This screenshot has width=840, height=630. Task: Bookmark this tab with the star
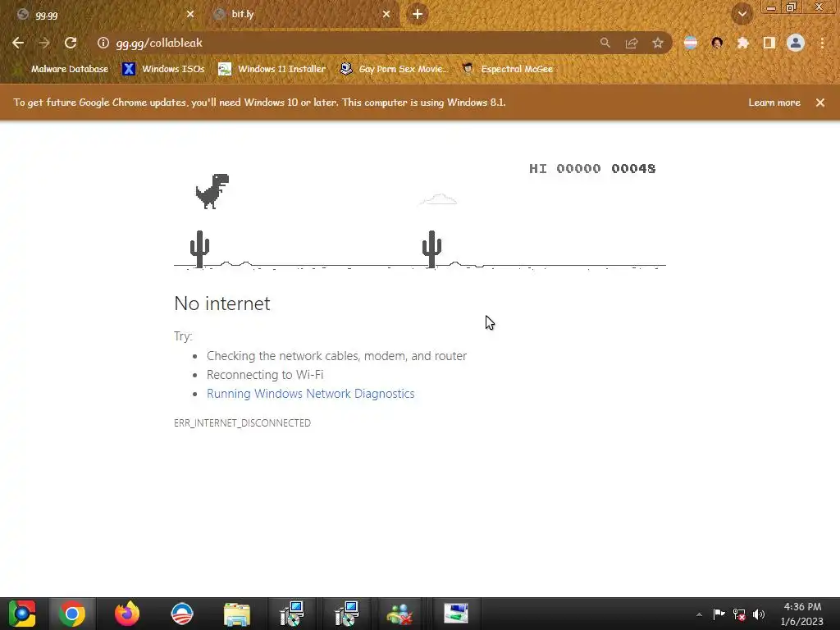coord(658,43)
